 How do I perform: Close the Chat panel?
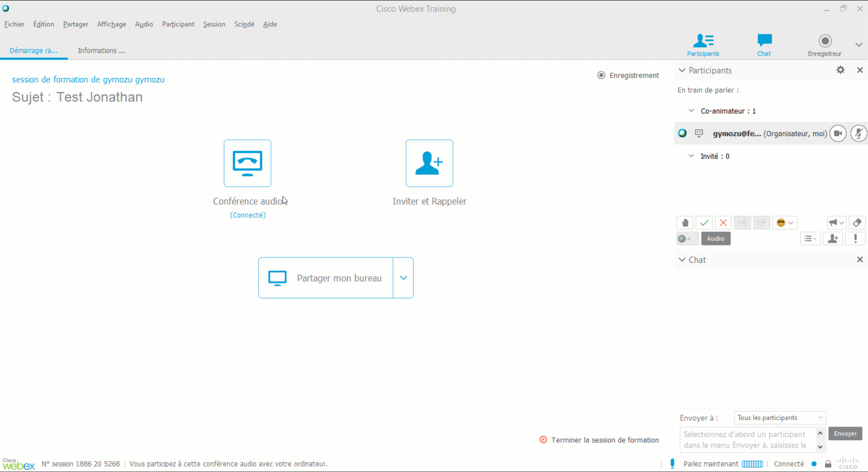coord(860,260)
